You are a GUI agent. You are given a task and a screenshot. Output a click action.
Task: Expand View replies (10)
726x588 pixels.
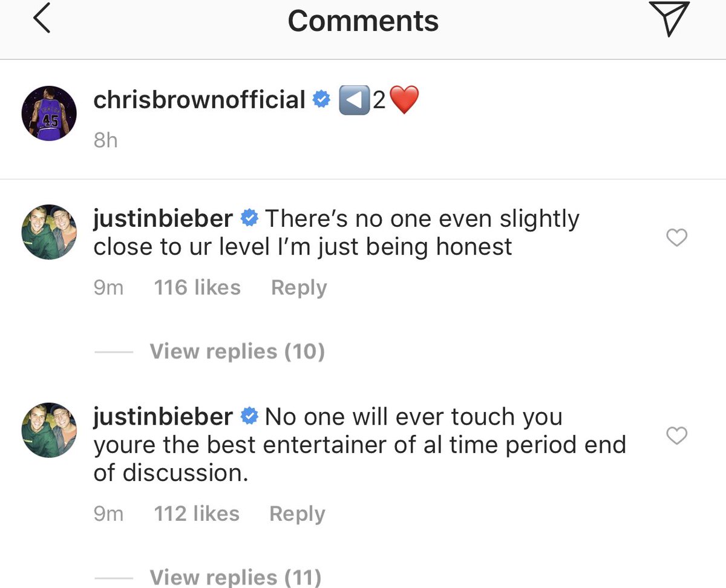coord(237,351)
